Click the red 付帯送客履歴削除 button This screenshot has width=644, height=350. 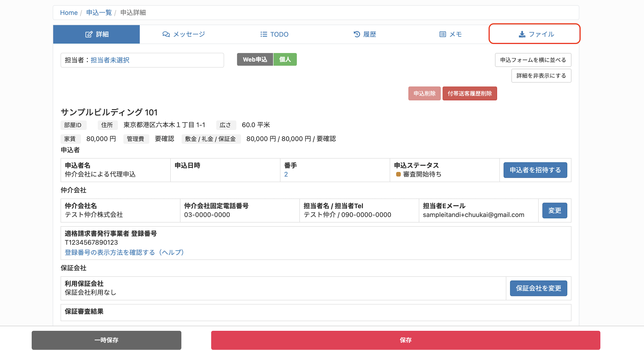[x=469, y=94]
